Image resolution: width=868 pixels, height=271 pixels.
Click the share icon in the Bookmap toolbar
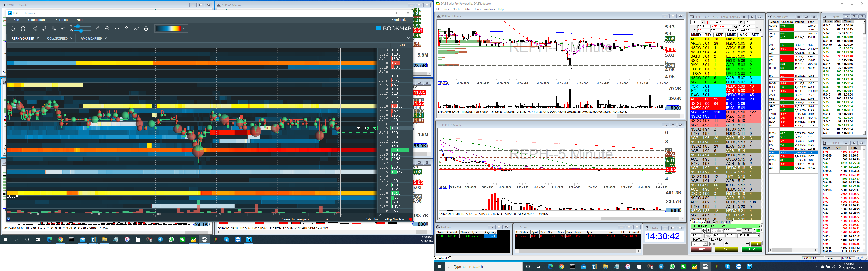point(34,29)
